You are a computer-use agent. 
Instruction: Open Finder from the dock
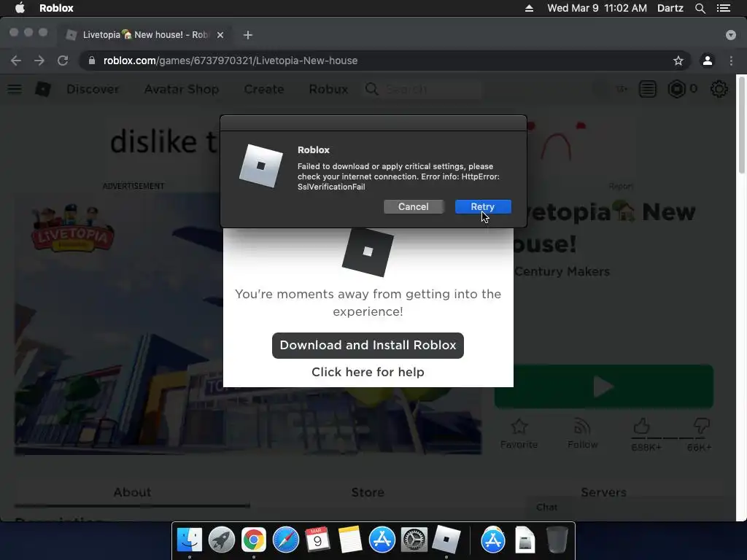[x=190, y=540]
